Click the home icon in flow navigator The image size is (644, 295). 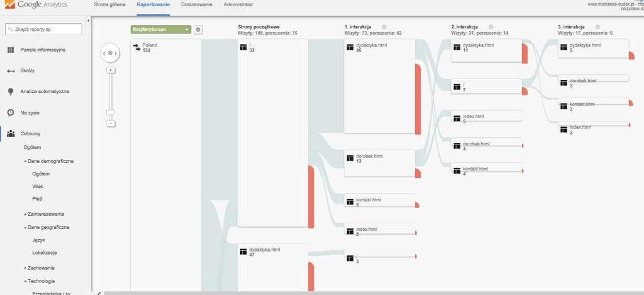point(110,53)
